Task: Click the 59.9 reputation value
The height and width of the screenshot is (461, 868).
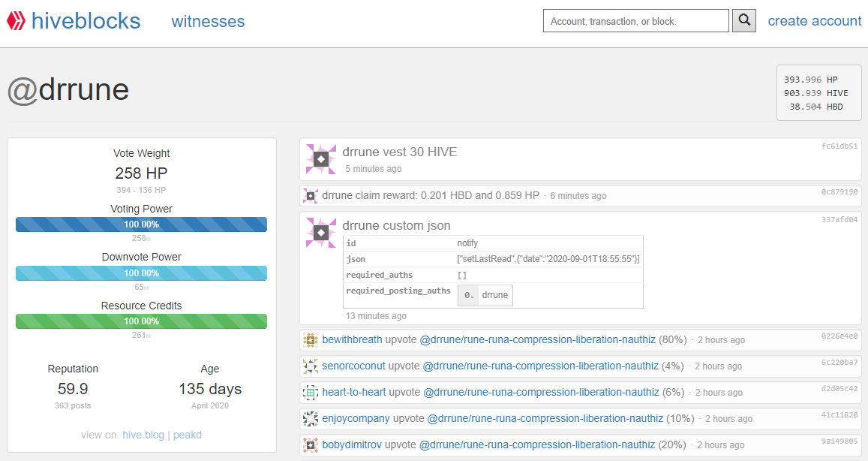Action: pos(73,389)
